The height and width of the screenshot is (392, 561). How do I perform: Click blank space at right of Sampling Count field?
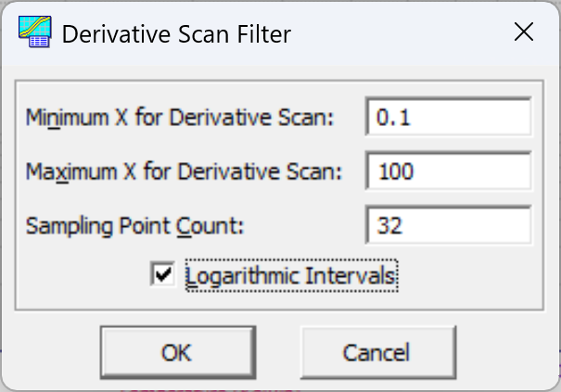tap(467, 226)
